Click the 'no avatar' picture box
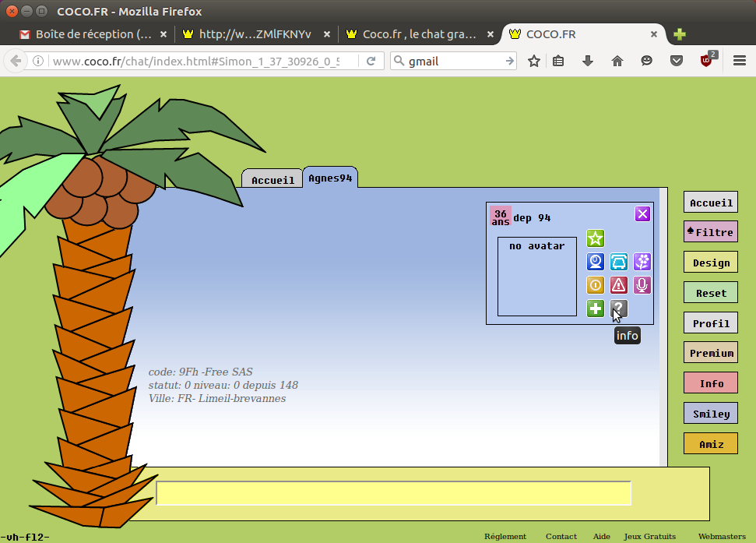Image resolution: width=756 pixels, height=543 pixels. pos(537,277)
